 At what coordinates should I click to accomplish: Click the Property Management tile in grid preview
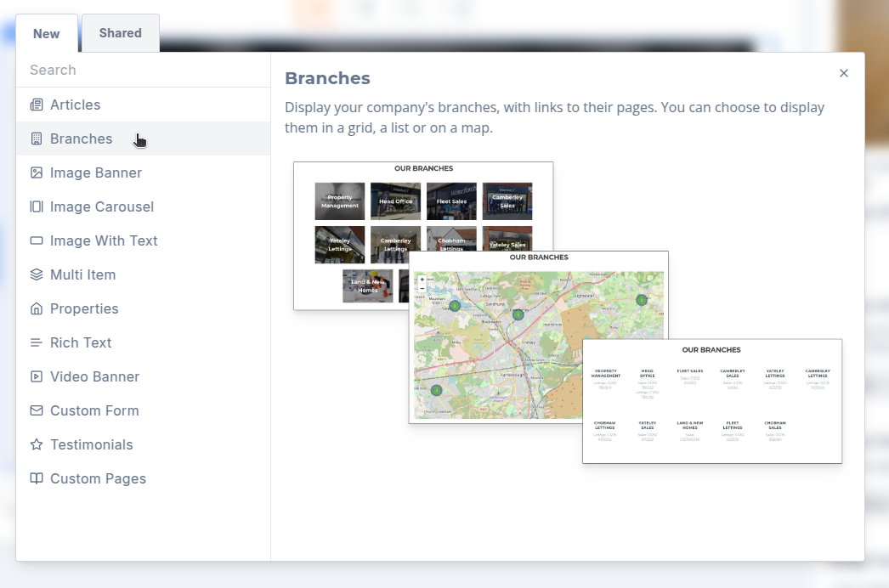(x=340, y=201)
